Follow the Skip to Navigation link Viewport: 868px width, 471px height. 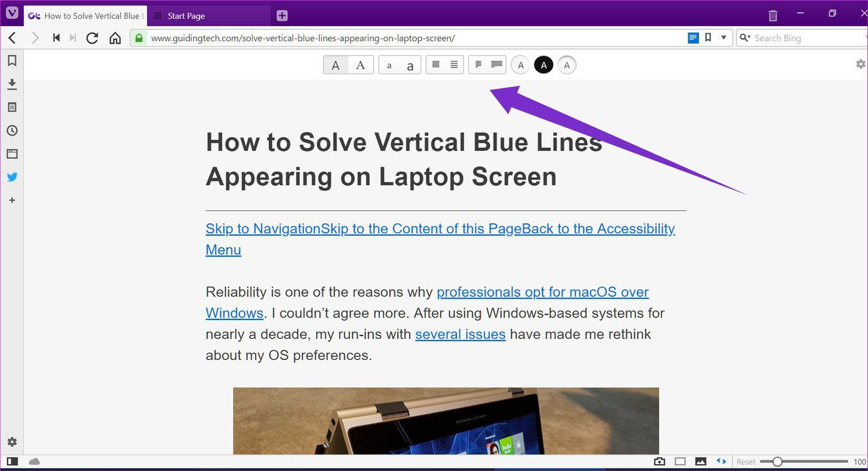[x=263, y=228]
